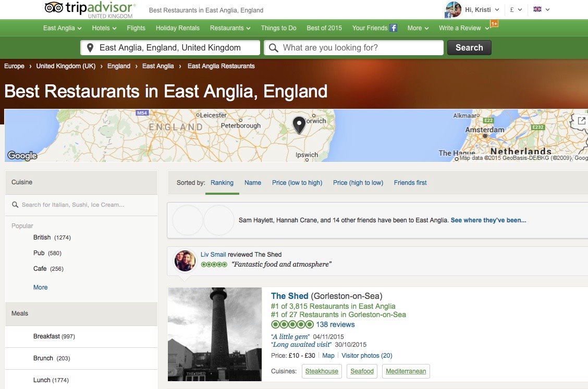Click The Shed five-bubble rating icon
Image resolution: width=588 pixels, height=389 pixels.
tap(292, 324)
